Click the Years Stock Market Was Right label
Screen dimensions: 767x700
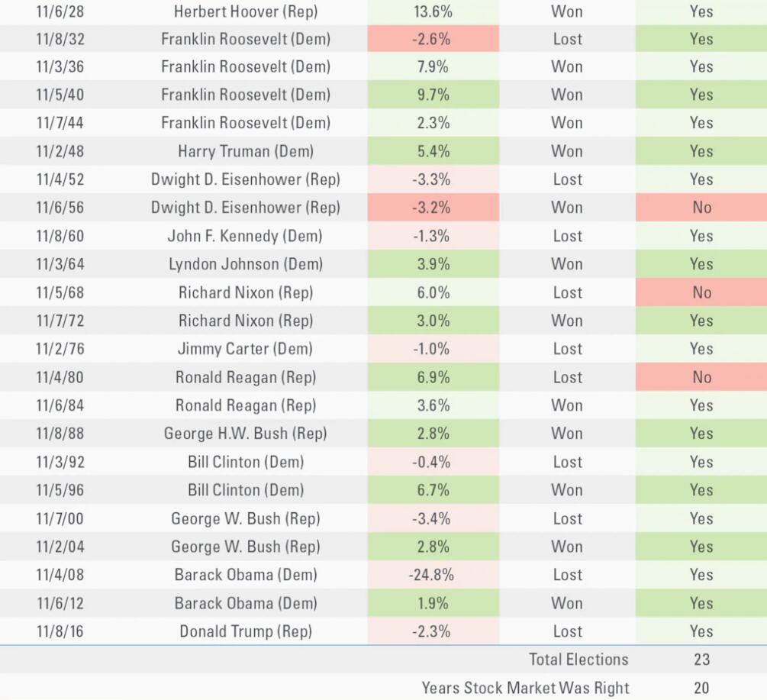click(525, 688)
